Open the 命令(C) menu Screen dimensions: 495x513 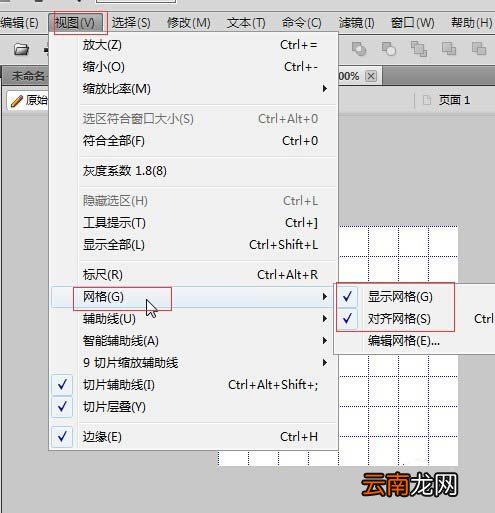[x=302, y=23]
